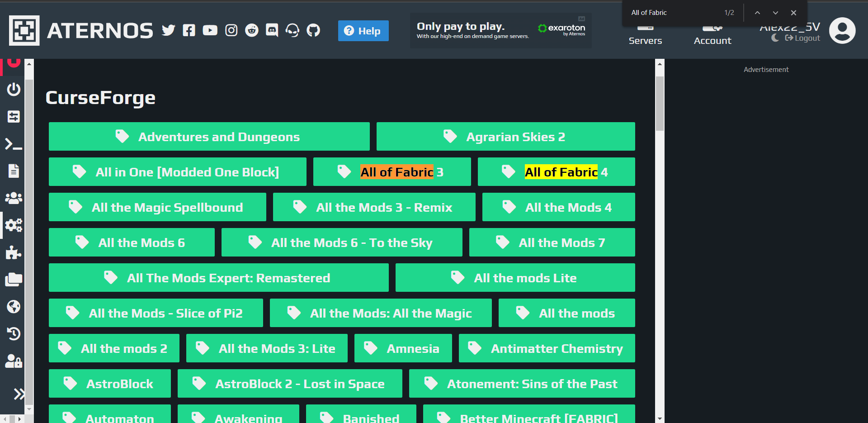Open the Aternos Twitter page
This screenshot has width=868, height=423.
click(x=168, y=30)
